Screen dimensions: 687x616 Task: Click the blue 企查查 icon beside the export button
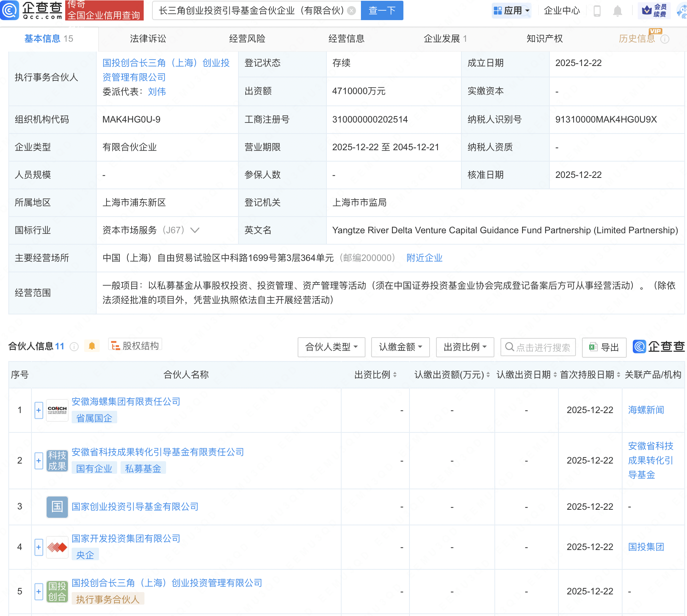[x=639, y=347]
